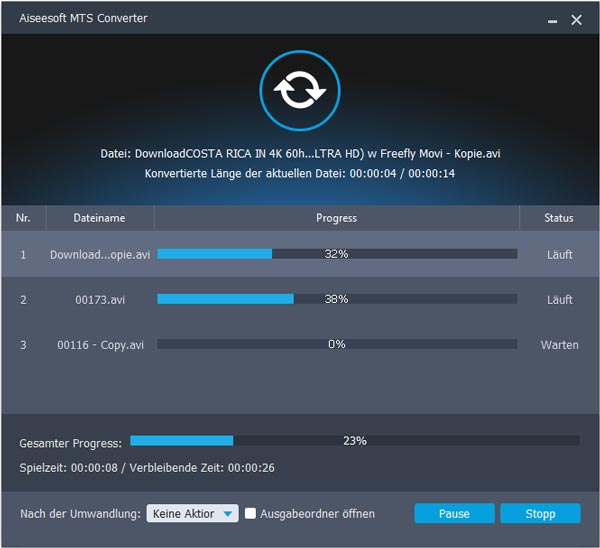This screenshot has width=600, height=548.
Task: Click the Stopp button
Action: (540, 513)
